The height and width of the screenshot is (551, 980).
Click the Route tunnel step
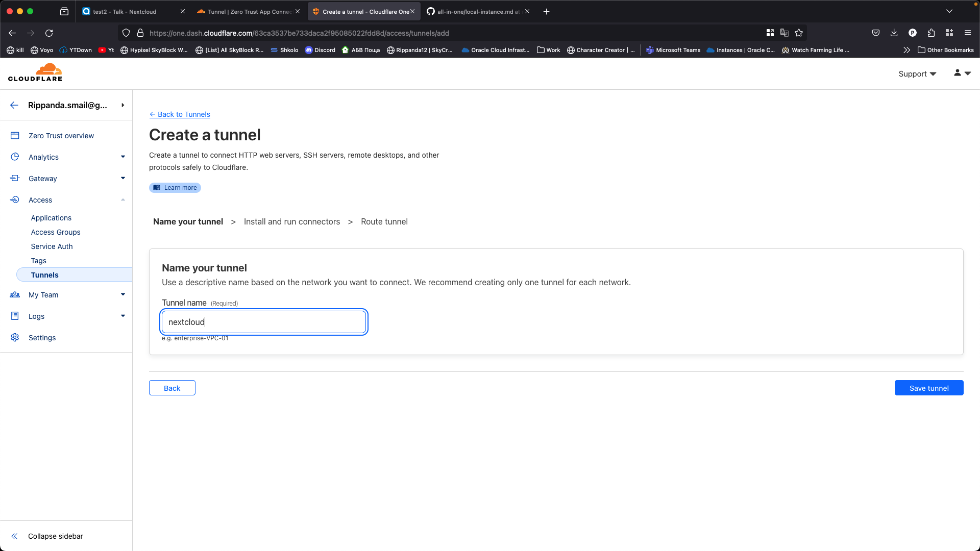click(x=384, y=221)
